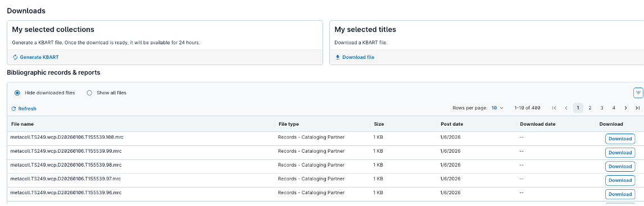Click the Download file link
Image resolution: width=644 pixels, height=206 pixels.
[358, 57]
